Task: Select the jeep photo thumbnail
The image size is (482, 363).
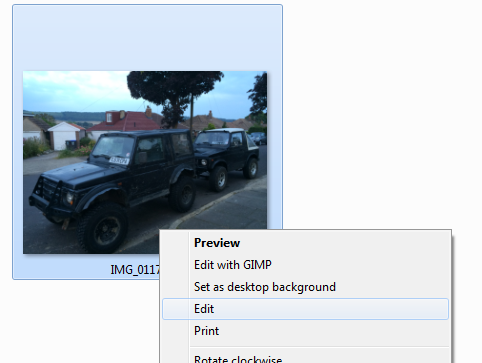Action: click(x=145, y=162)
